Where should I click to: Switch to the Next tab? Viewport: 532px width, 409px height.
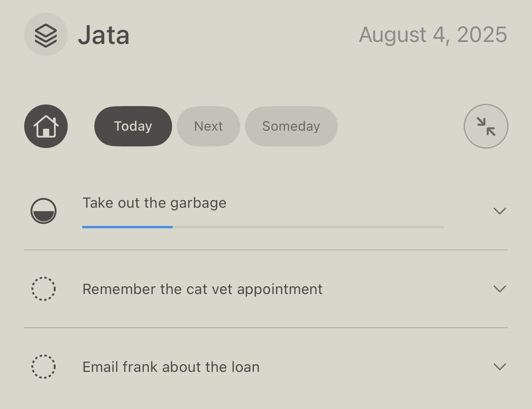click(x=208, y=126)
